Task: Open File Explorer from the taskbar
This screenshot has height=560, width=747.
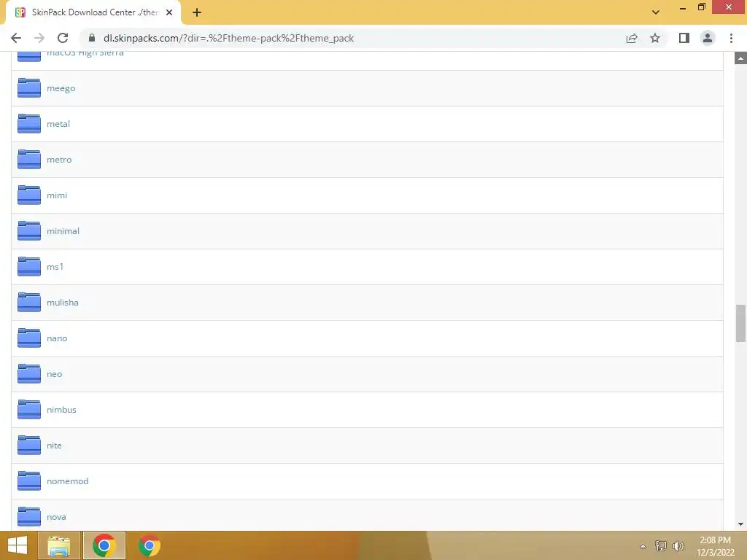Action: [x=59, y=545]
